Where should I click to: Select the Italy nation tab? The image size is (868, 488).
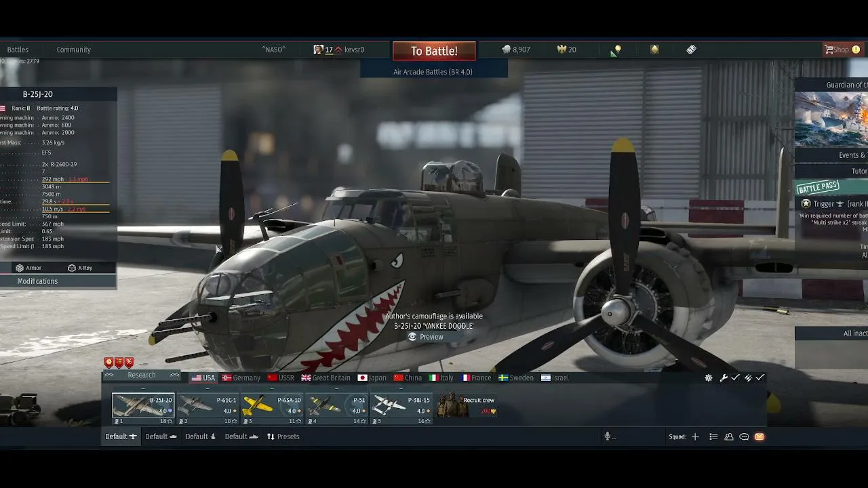coord(441,378)
